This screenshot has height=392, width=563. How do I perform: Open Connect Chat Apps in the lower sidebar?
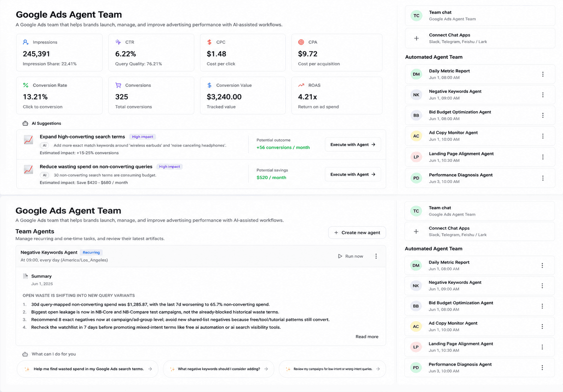(480, 231)
